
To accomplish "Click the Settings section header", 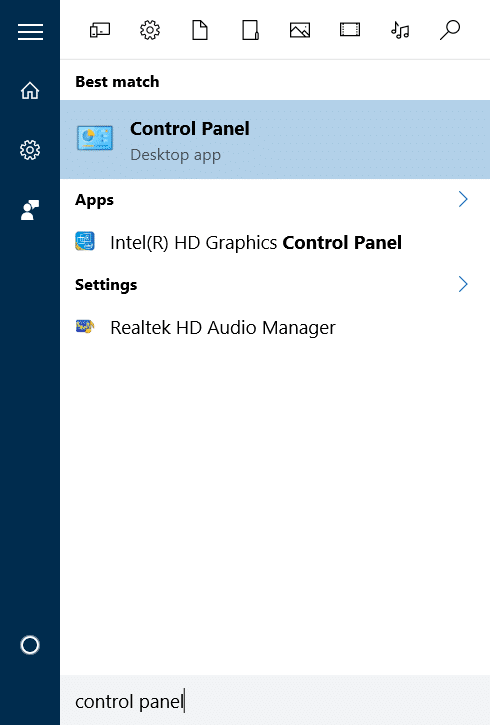I will (x=106, y=285).
